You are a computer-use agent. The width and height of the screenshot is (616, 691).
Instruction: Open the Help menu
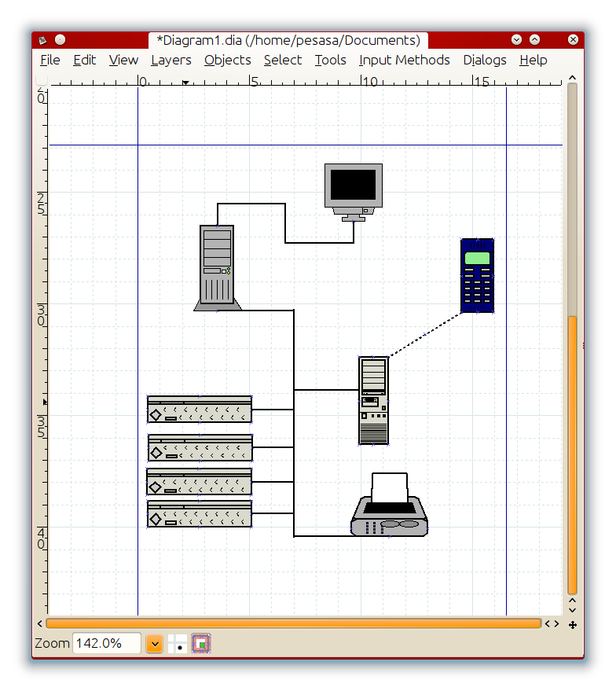click(533, 60)
